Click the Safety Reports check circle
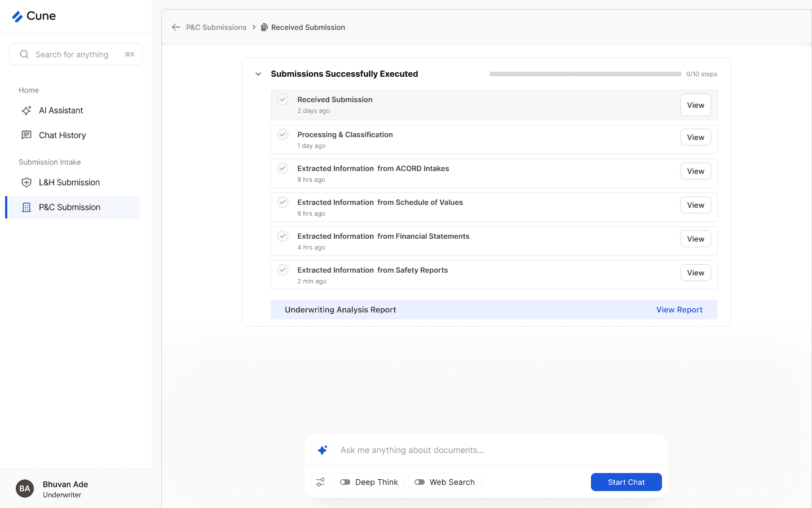 (x=283, y=270)
